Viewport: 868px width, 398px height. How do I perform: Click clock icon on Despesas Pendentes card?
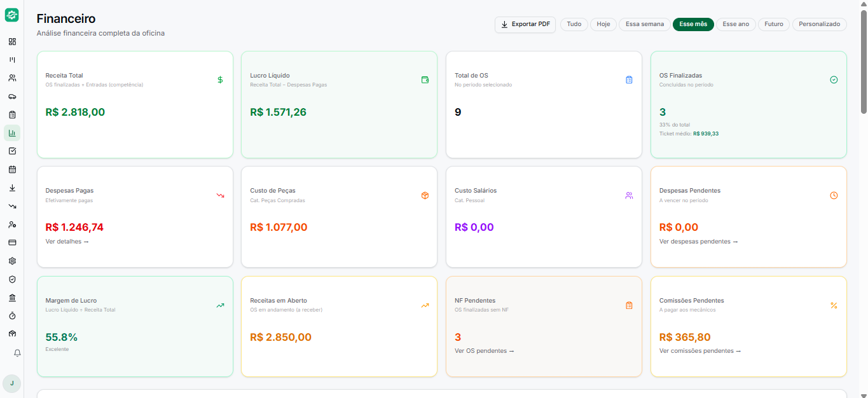(834, 195)
